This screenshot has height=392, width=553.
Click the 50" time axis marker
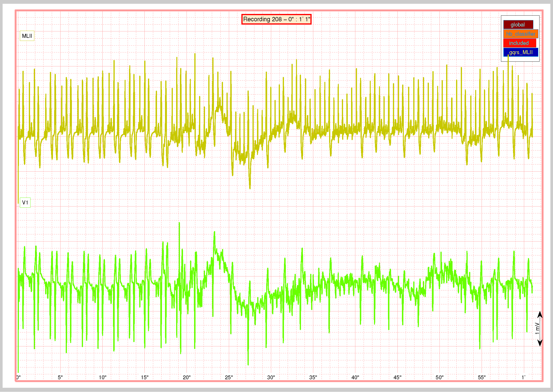point(440,378)
